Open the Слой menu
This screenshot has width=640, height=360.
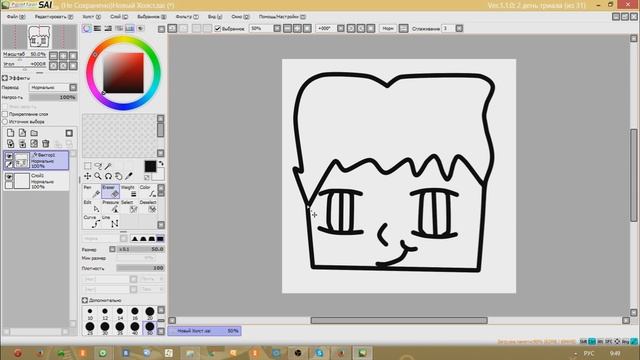coord(119,17)
